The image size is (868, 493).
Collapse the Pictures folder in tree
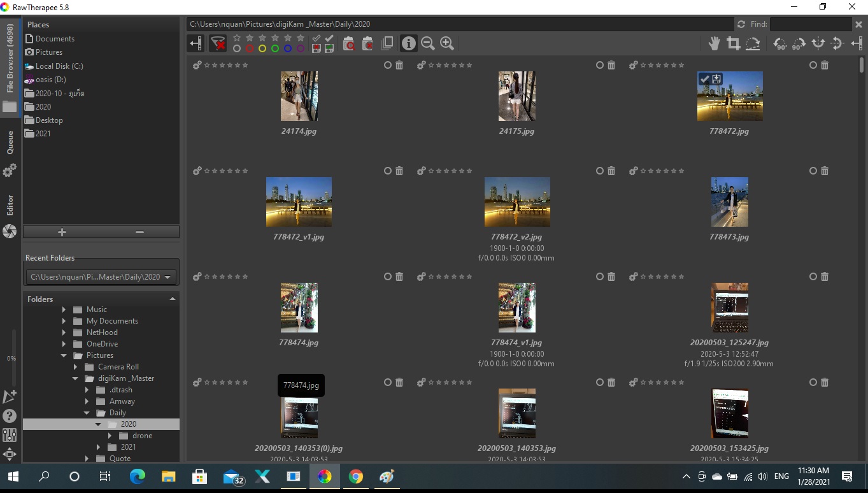coord(64,355)
